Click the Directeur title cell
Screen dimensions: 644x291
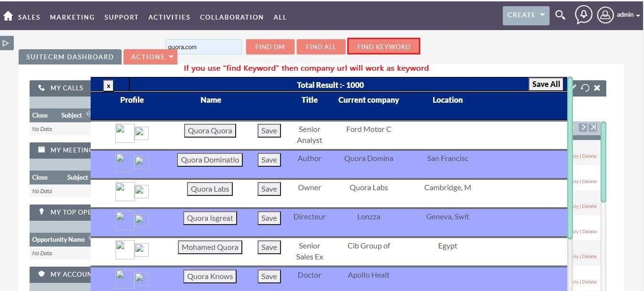(x=310, y=217)
